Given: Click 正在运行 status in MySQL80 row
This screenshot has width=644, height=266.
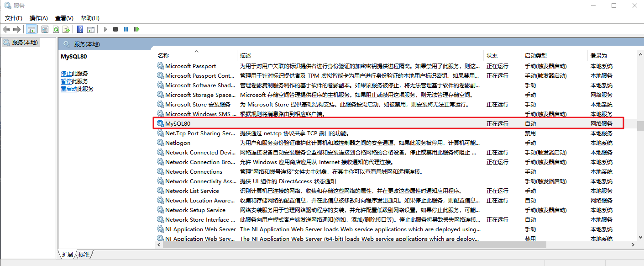Looking at the screenshot, I should pyautogui.click(x=497, y=124).
